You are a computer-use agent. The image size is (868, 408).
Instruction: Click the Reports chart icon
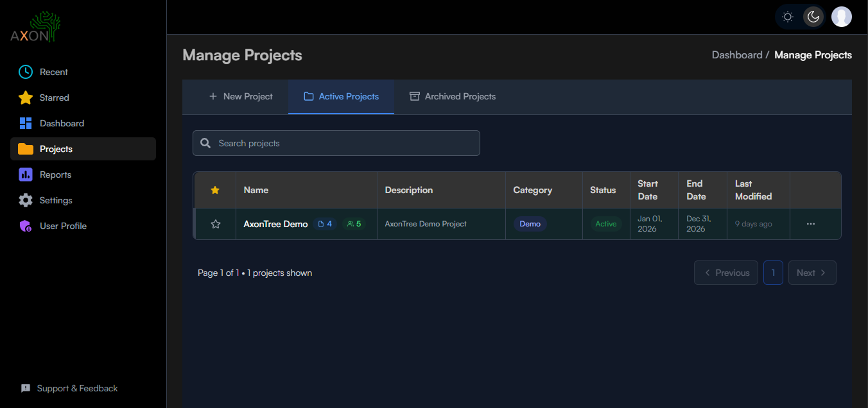point(26,174)
